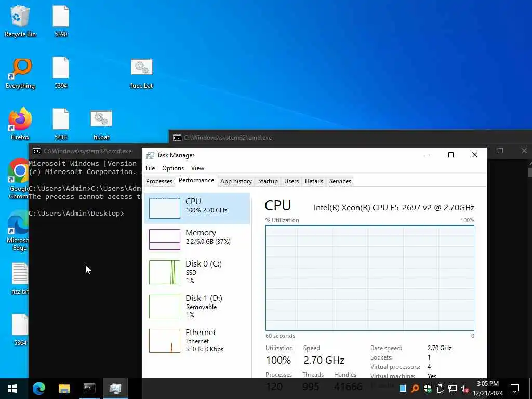Open Windows Security from the tray
532x399 pixels.
click(428, 389)
